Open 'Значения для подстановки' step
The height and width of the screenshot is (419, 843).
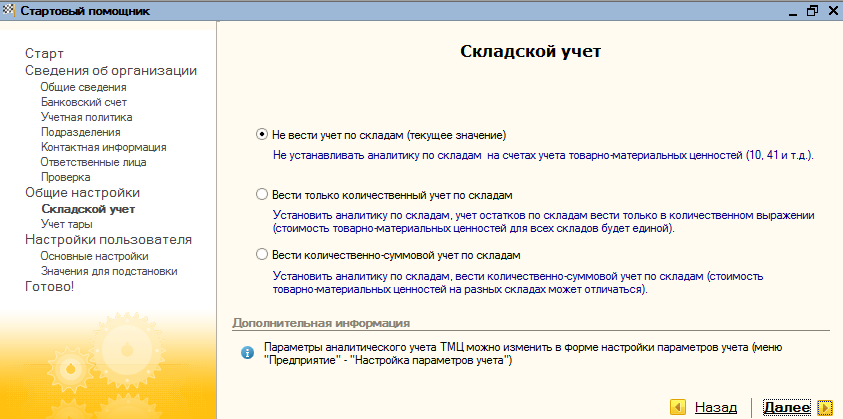click(x=109, y=271)
